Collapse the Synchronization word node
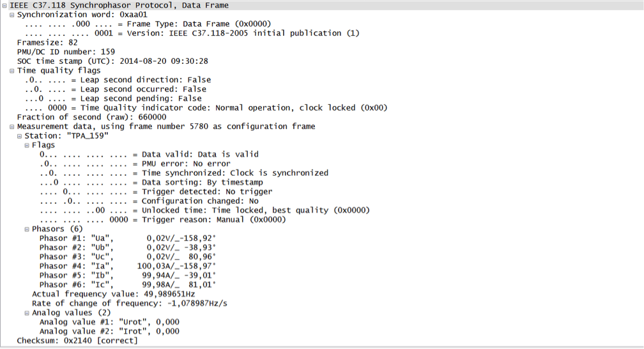644x349 pixels. coord(12,14)
